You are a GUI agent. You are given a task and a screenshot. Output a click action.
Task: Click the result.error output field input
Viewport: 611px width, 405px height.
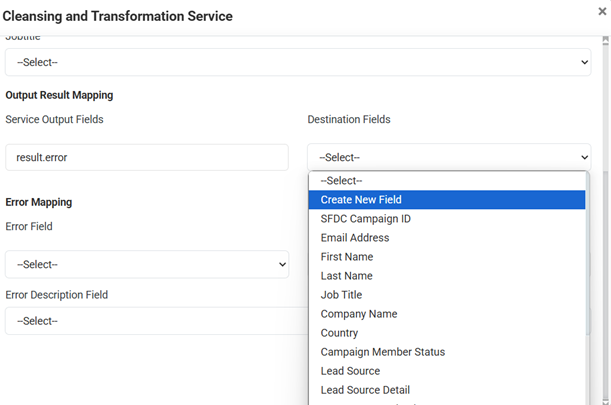click(x=146, y=157)
